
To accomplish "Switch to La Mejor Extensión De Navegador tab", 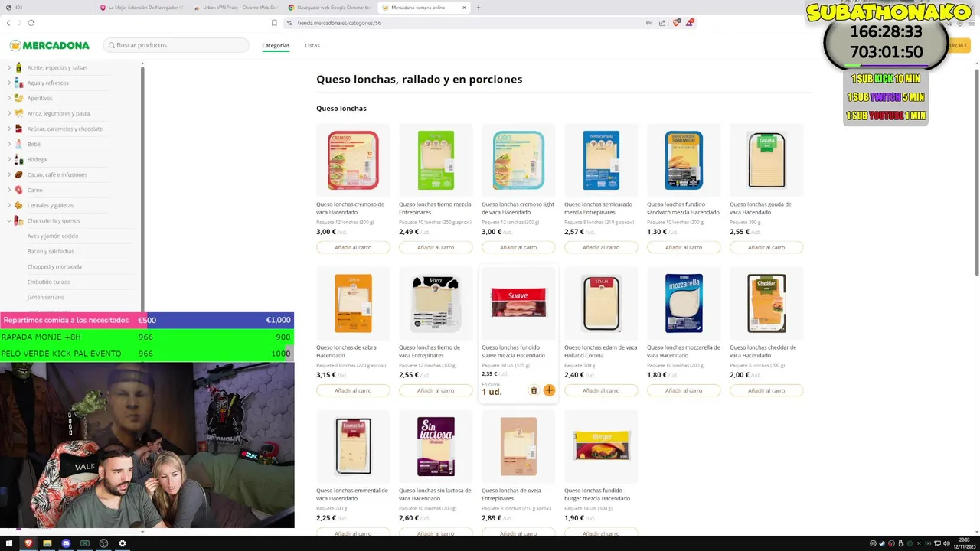I will tap(142, 8).
